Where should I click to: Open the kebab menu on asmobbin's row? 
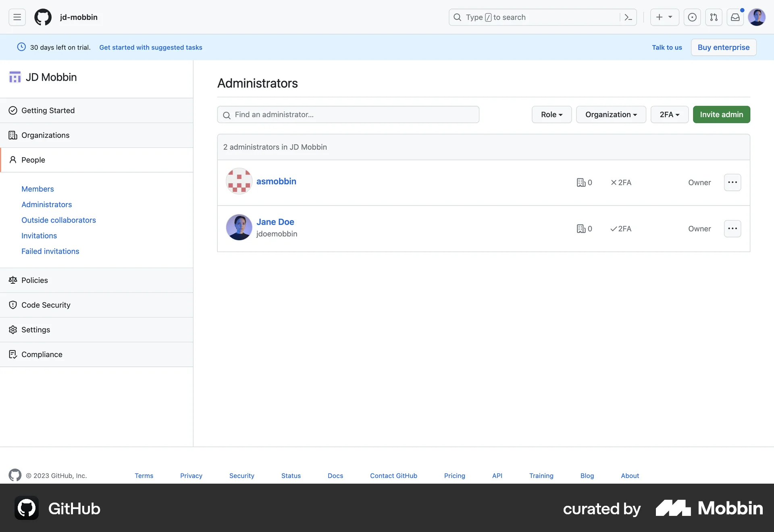pyautogui.click(x=732, y=182)
